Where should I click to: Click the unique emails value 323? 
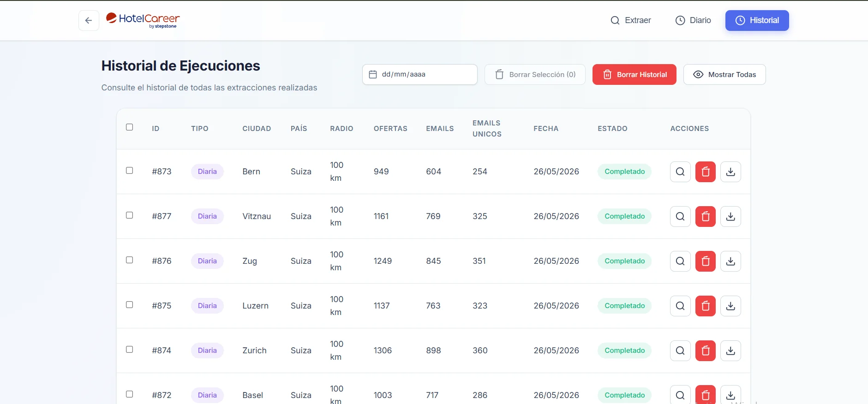tap(480, 306)
